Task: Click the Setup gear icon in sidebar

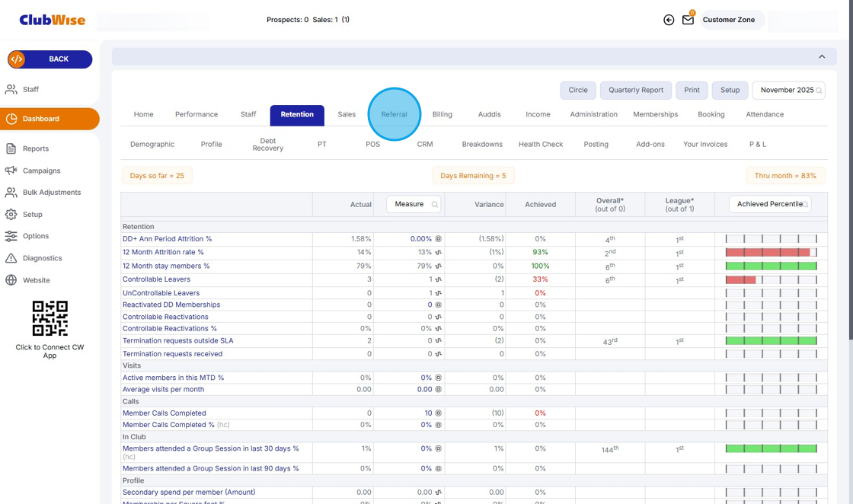Action: (x=11, y=214)
